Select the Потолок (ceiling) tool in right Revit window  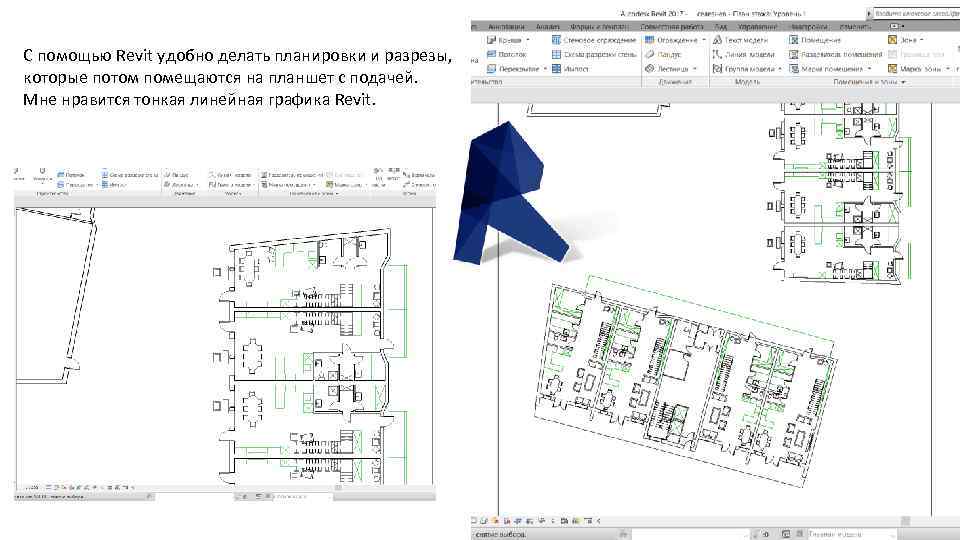pos(506,54)
